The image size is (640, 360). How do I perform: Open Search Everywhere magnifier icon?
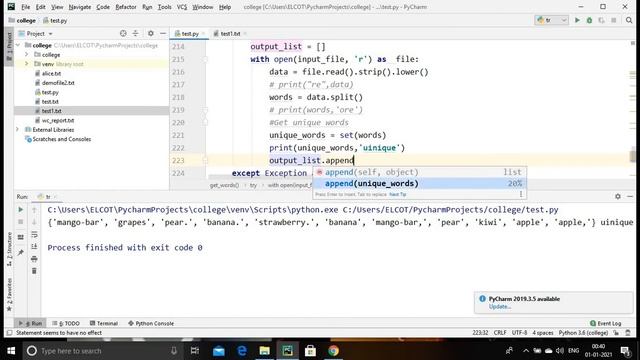point(629,20)
